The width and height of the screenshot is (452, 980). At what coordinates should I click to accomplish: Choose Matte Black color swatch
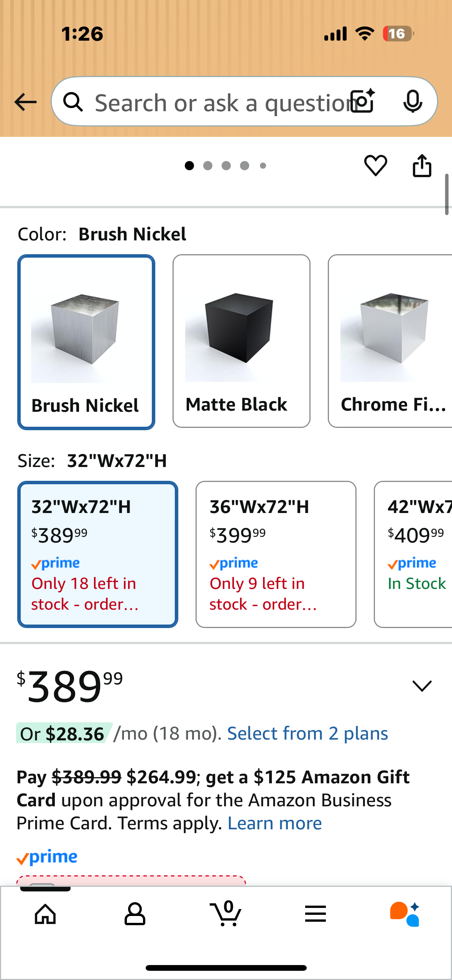tap(241, 341)
